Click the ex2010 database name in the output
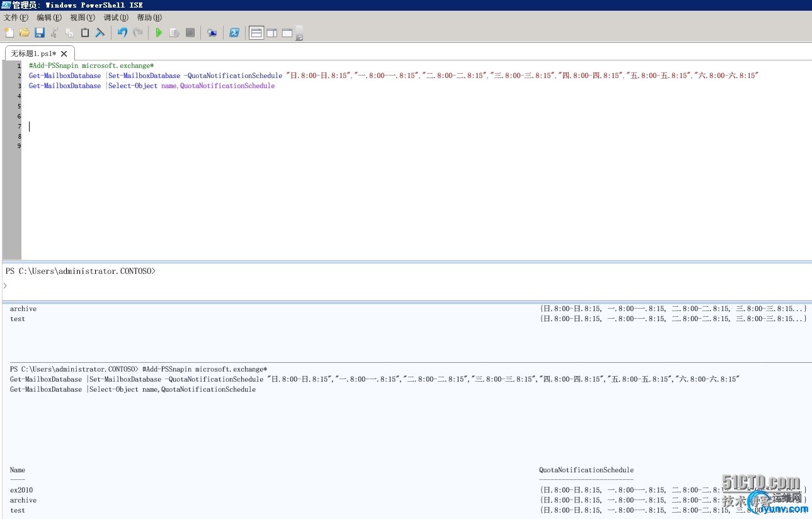Screen dimensions: 812x519 [x=21, y=490]
